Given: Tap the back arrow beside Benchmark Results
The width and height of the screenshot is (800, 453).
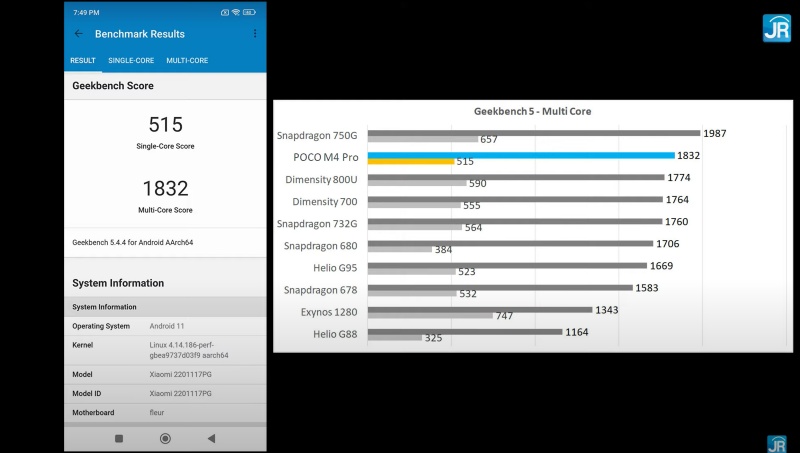Looking at the screenshot, I should pos(79,34).
